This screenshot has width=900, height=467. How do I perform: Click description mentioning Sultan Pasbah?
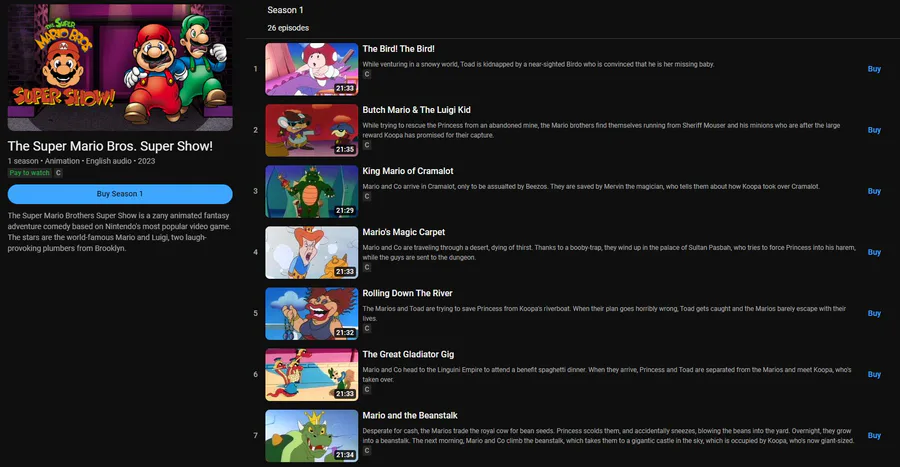pos(609,252)
